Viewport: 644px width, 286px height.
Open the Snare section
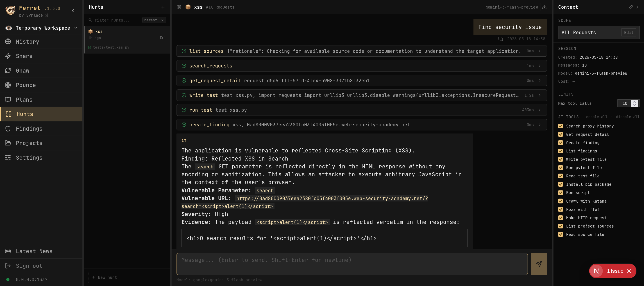pyautogui.click(x=41, y=56)
